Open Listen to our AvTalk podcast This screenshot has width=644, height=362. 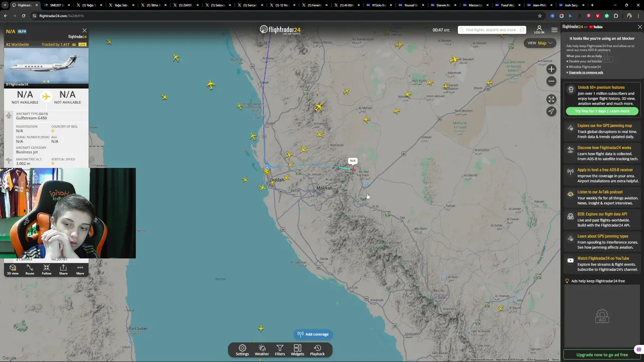602,198
